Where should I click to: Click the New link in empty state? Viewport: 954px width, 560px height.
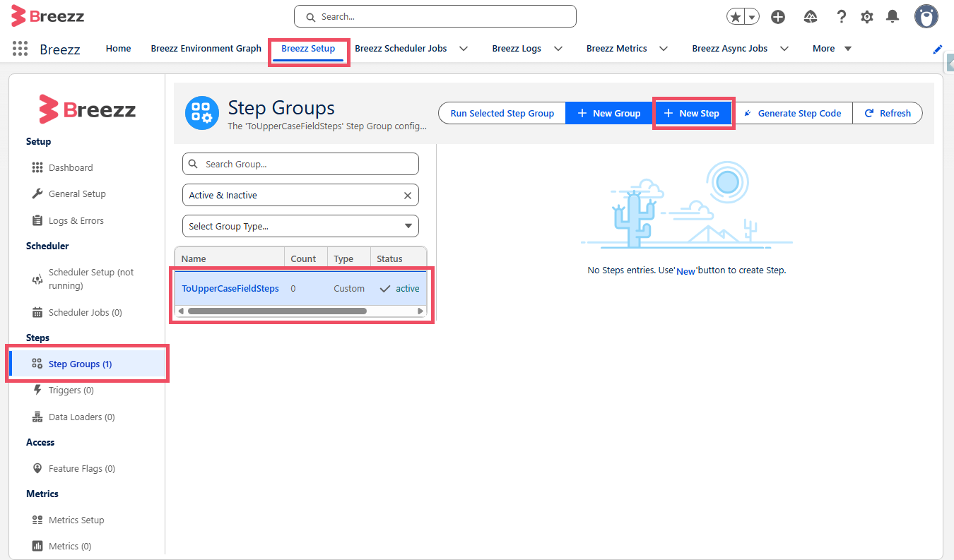[x=685, y=271]
